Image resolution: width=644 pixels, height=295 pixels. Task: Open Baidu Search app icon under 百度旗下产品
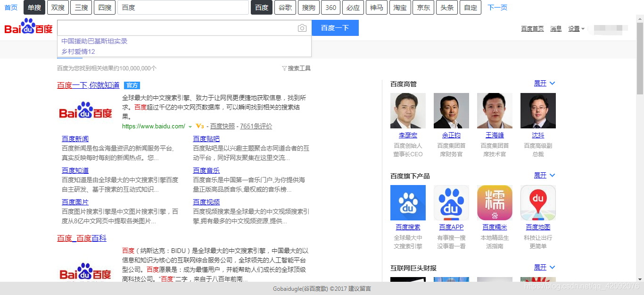(x=407, y=202)
